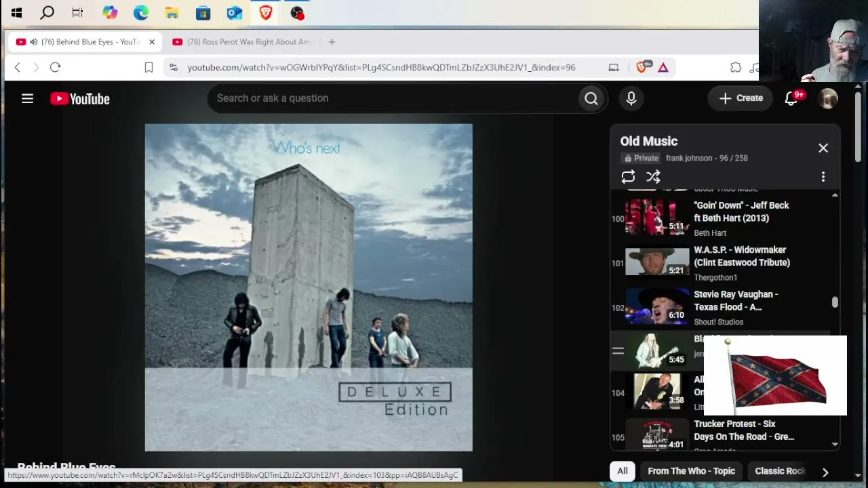Go back in browser history
Image resolution: width=868 pixels, height=488 pixels.
click(x=18, y=67)
